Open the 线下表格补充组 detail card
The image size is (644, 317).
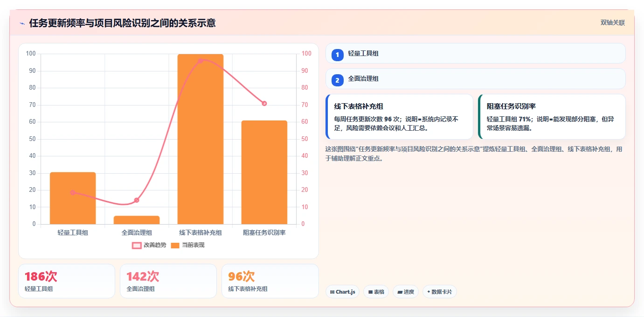pos(400,117)
